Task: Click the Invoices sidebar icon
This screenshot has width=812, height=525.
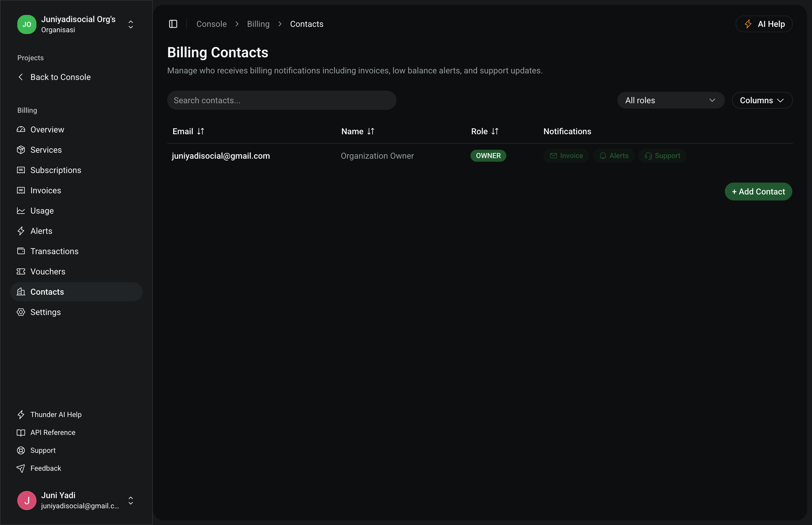Action: 21,190
